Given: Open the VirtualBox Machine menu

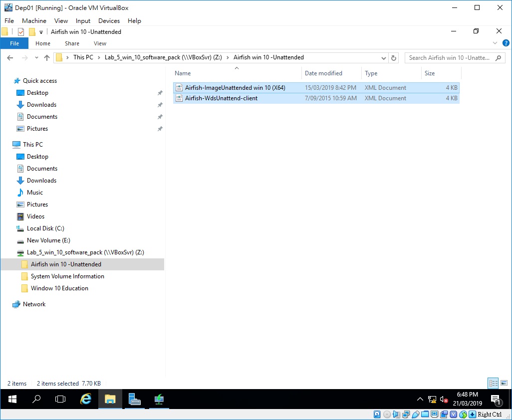Looking at the screenshot, I should pyautogui.click(x=34, y=20).
